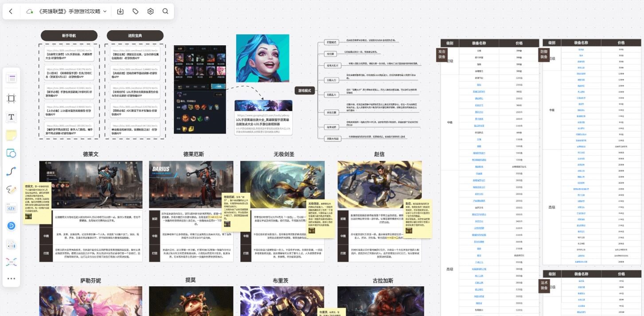Select the 无限火力 mind map node

point(331,80)
